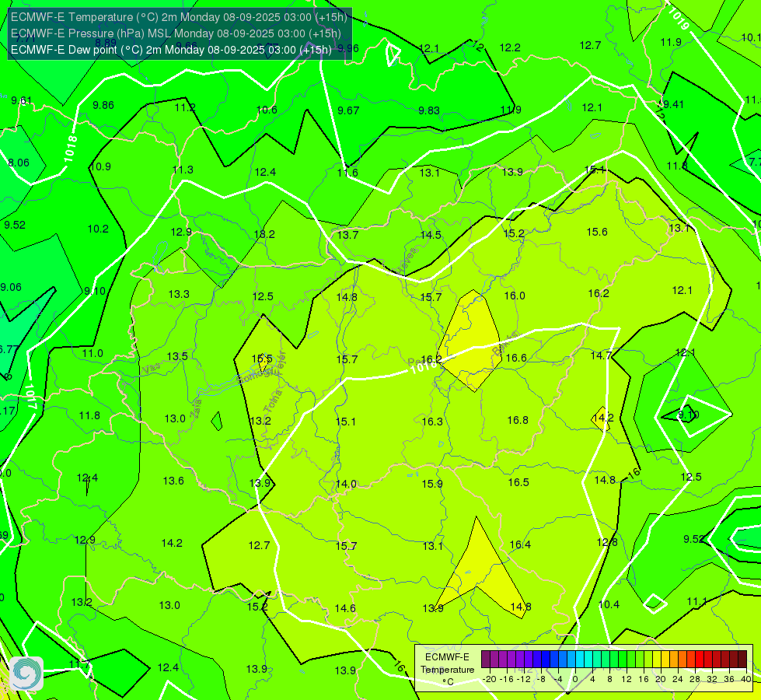Click the 14.5 temperature value
761x700 pixels.
tap(431, 235)
